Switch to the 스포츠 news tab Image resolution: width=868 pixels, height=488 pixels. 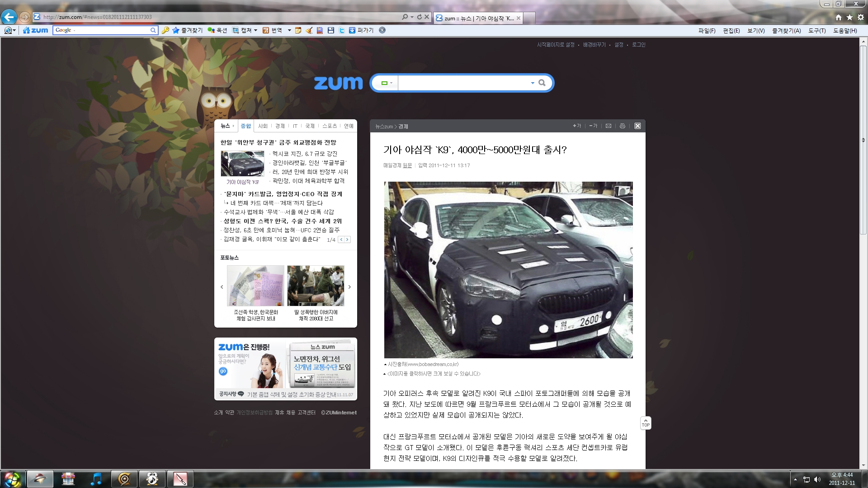[x=330, y=126]
